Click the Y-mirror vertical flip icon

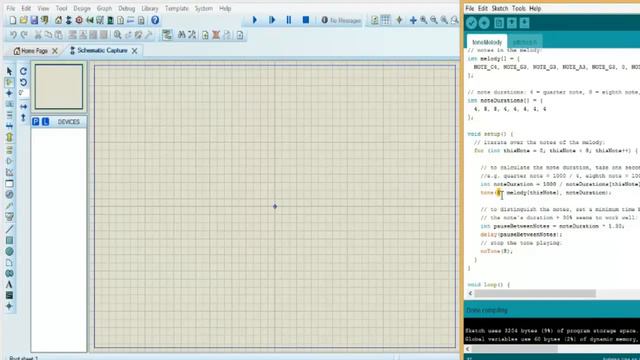point(23,118)
